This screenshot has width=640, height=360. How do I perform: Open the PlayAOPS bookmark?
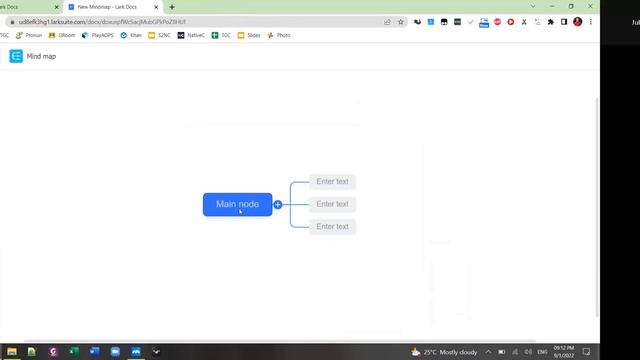coord(98,36)
